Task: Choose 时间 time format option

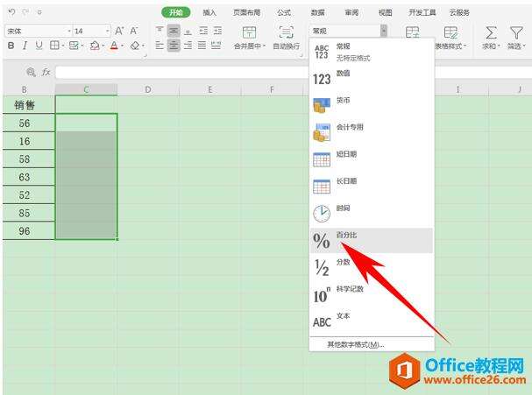Action: point(372,214)
